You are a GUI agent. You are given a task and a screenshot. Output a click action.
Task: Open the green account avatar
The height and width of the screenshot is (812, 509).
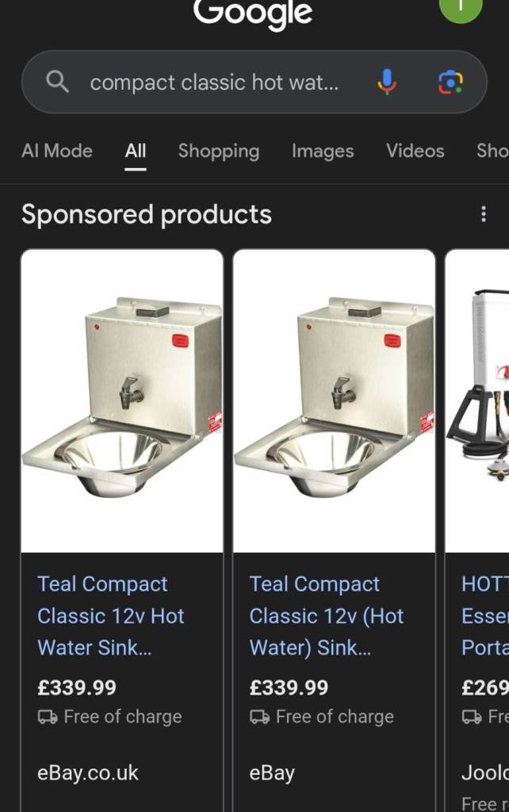tap(461, 6)
